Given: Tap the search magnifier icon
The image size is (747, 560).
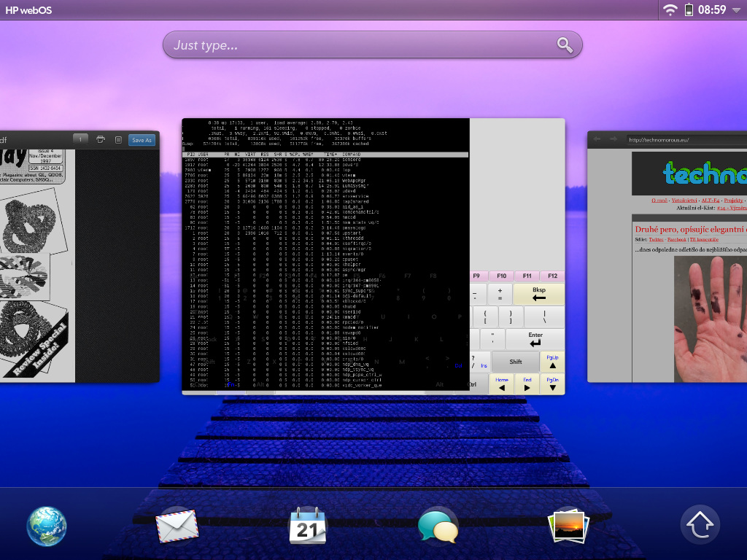Looking at the screenshot, I should click(565, 45).
